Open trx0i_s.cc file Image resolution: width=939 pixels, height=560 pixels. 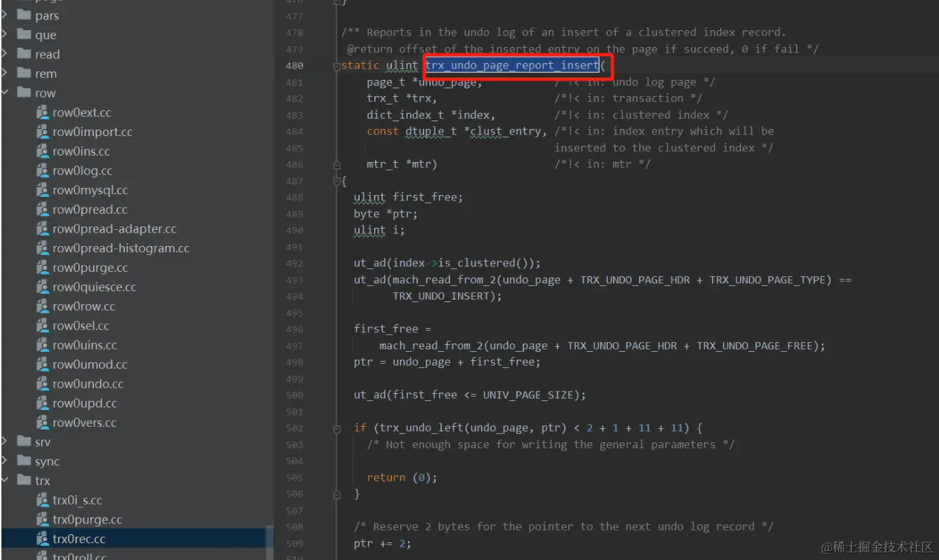click(x=77, y=500)
